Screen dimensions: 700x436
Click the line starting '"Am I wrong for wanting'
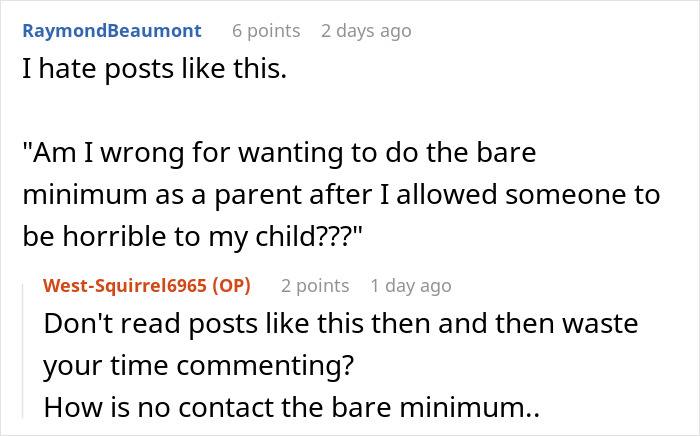click(x=279, y=153)
